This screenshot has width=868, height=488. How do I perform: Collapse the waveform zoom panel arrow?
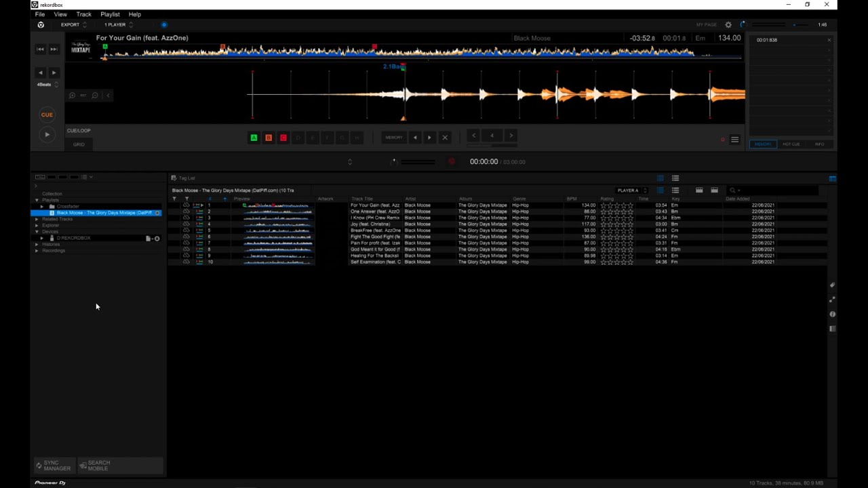tap(108, 96)
